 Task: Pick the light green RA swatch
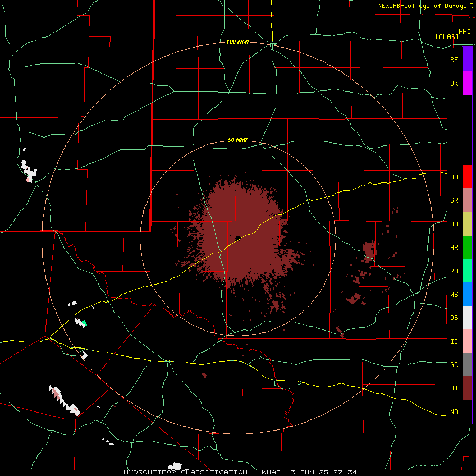coord(467,271)
